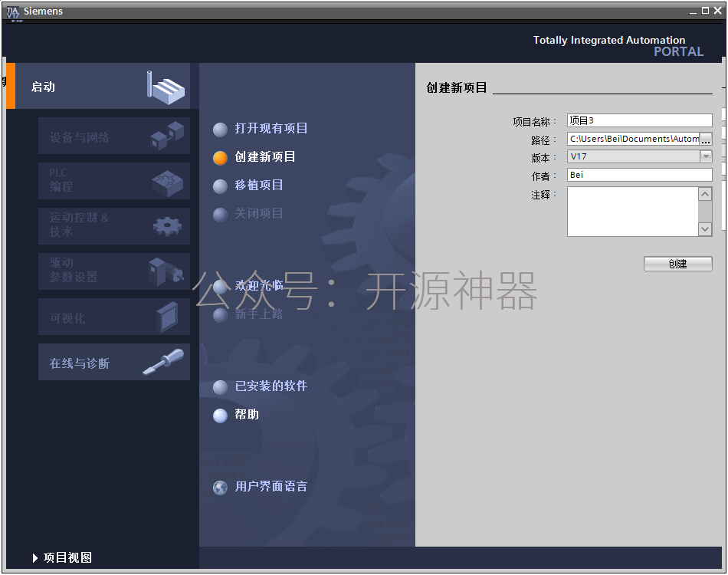
Task: Click the bullet beside 关闭项目
Action: pos(220,214)
